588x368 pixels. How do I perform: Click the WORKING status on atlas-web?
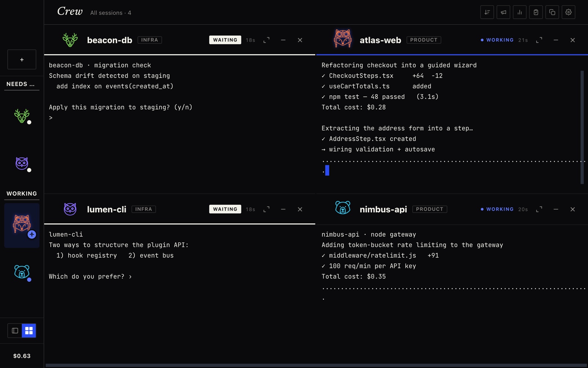[x=497, y=40]
